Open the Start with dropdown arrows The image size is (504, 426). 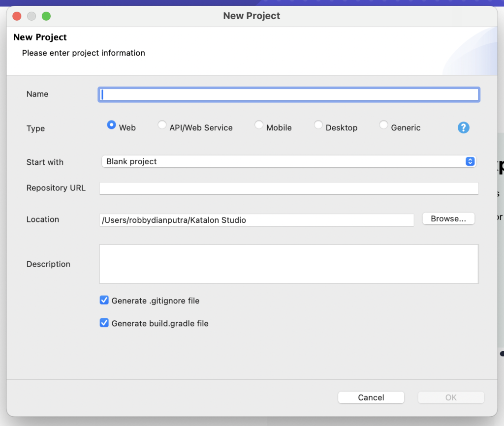tap(470, 161)
